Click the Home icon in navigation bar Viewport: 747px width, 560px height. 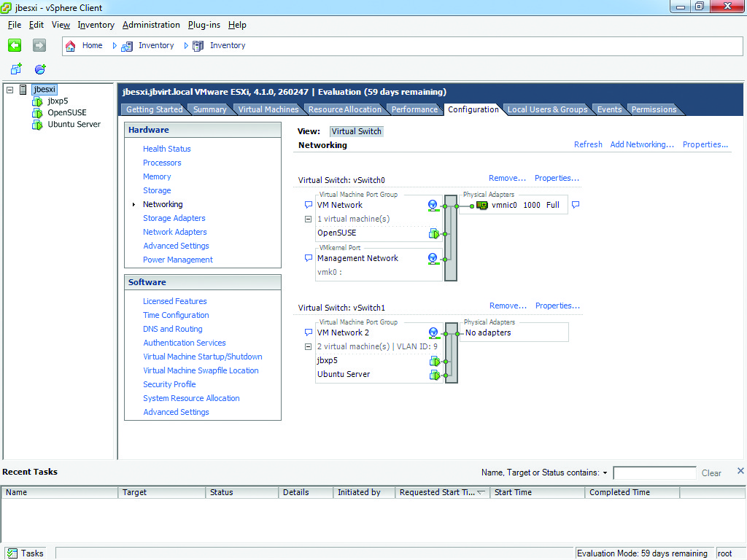pos(71,45)
